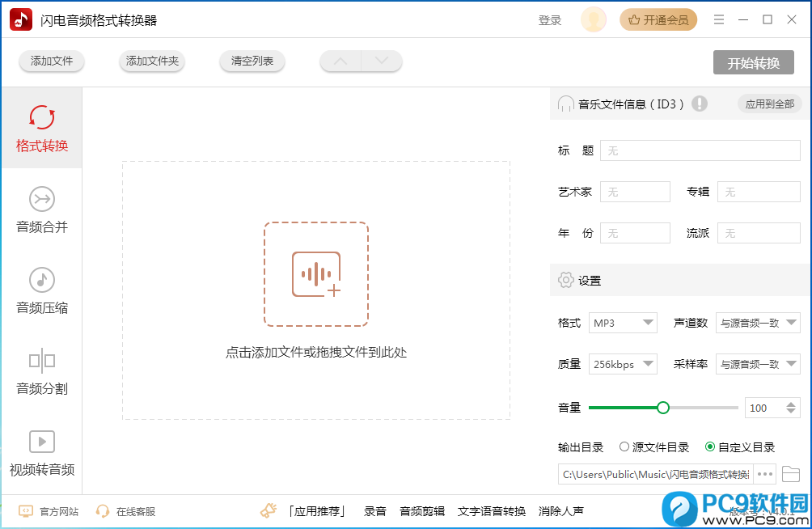Click the ID3 info exclamation icon

click(699, 104)
